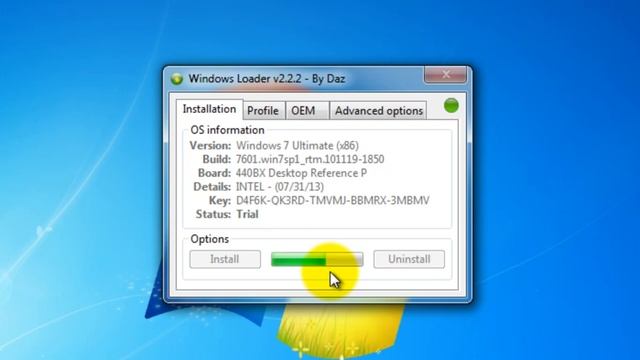Click the Options group label

pos(209,239)
